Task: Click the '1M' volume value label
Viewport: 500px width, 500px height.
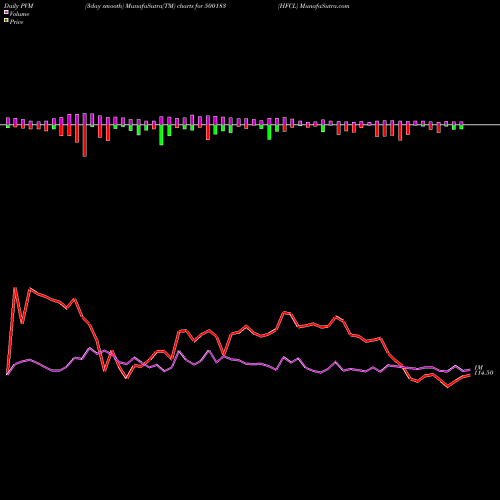Action: click(479, 368)
